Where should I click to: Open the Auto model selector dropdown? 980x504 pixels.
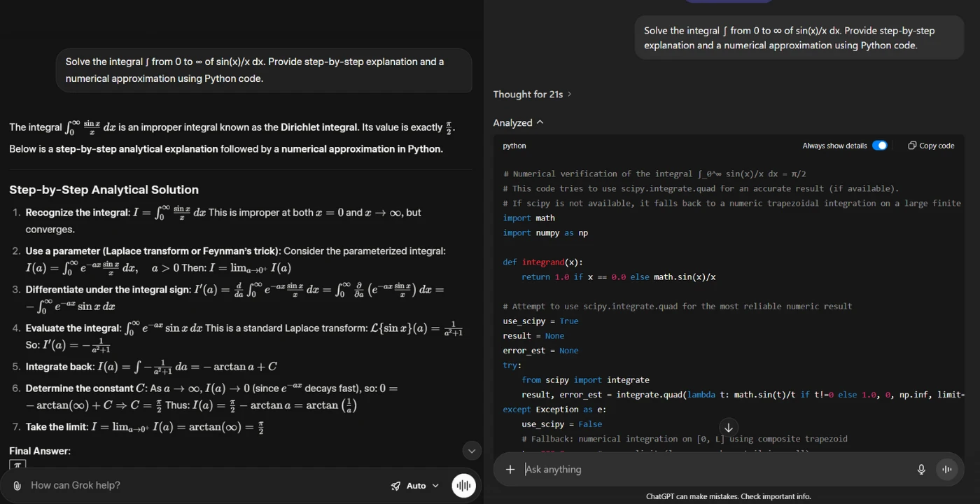[417, 485]
